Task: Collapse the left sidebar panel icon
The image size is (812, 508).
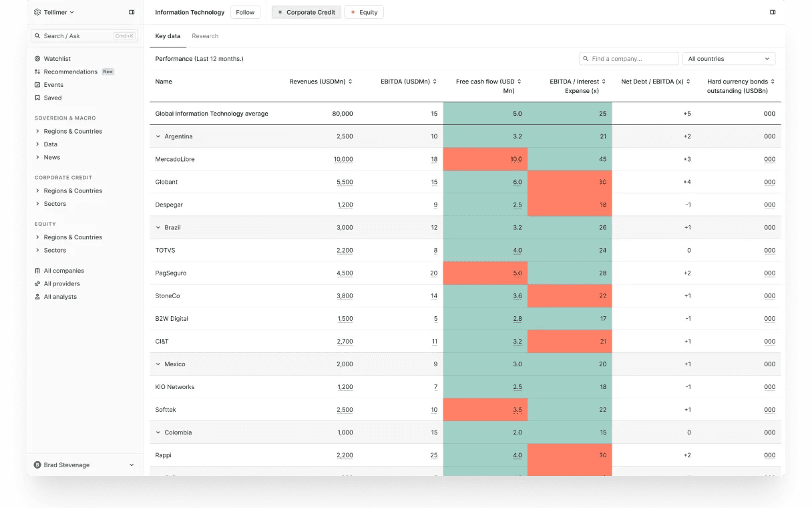Action: pyautogui.click(x=132, y=12)
